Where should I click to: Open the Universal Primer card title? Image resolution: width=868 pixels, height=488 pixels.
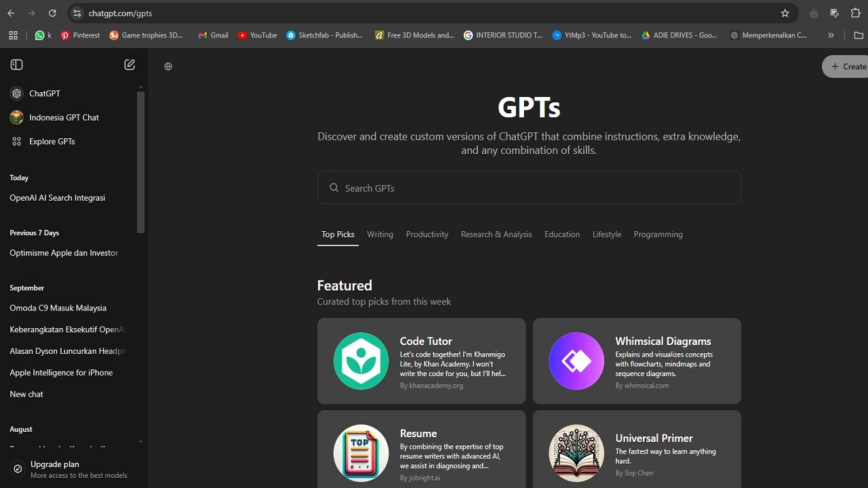(654, 438)
